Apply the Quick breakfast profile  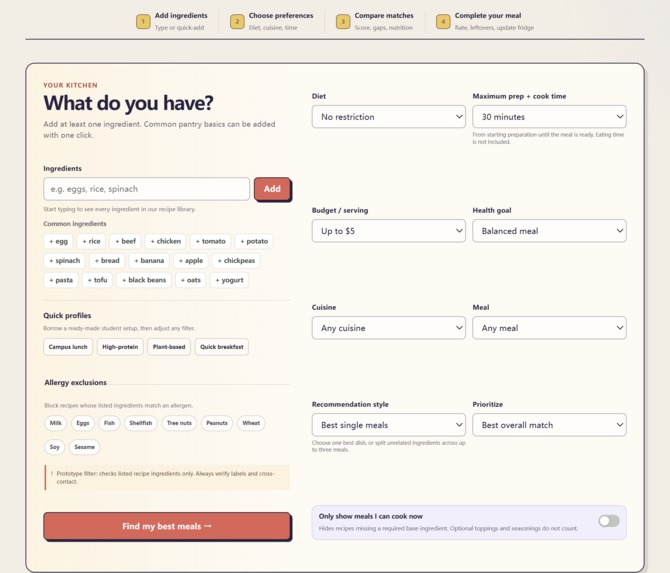click(x=221, y=347)
